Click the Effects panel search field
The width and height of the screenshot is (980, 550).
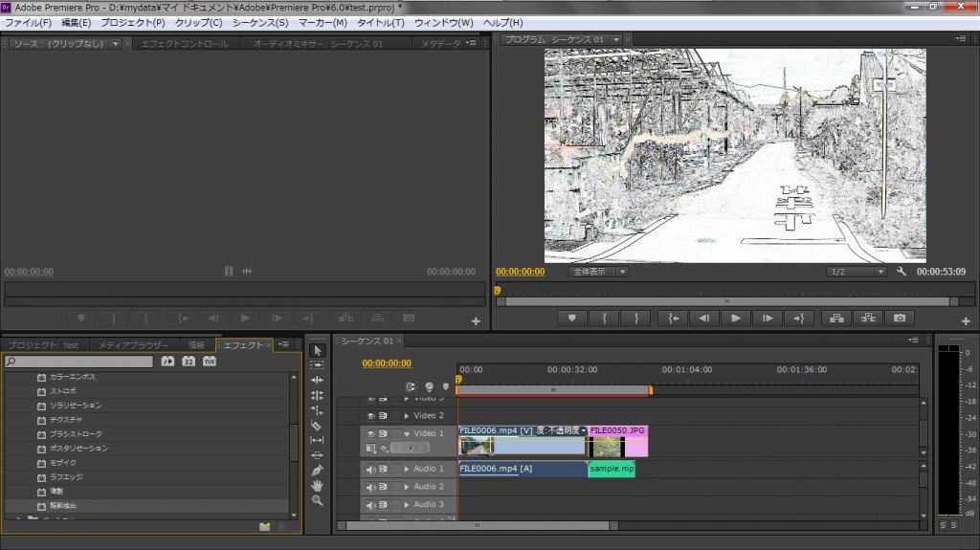(x=78, y=362)
